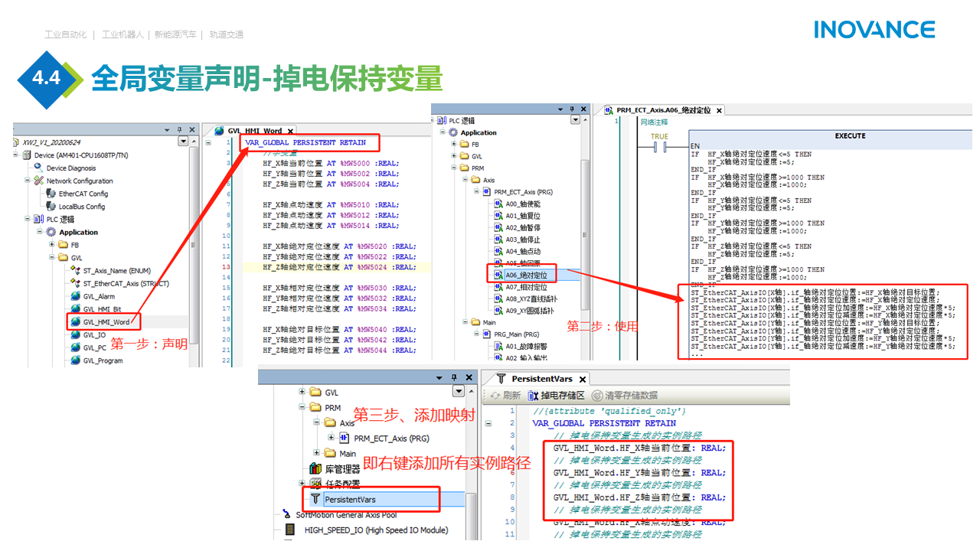Select GVL_HMI_Word in the left tree

click(x=106, y=322)
